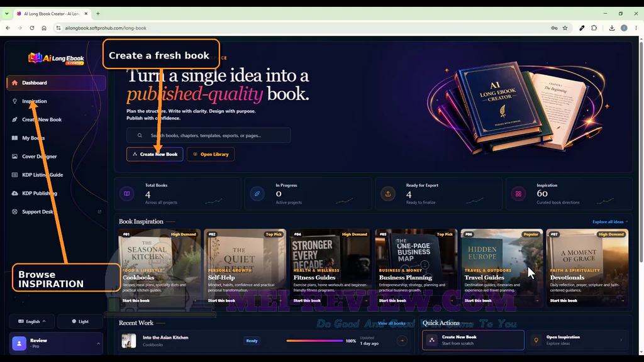The height and width of the screenshot is (362, 644).
Task: Open browser downloads icon
Action: pos(611,28)
